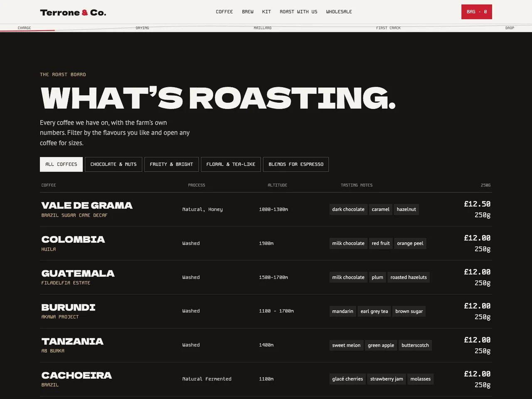Go to the Brew nav item
Viewport: 532px width, 399px height.
pyautogui.click(x=248, y=12)
